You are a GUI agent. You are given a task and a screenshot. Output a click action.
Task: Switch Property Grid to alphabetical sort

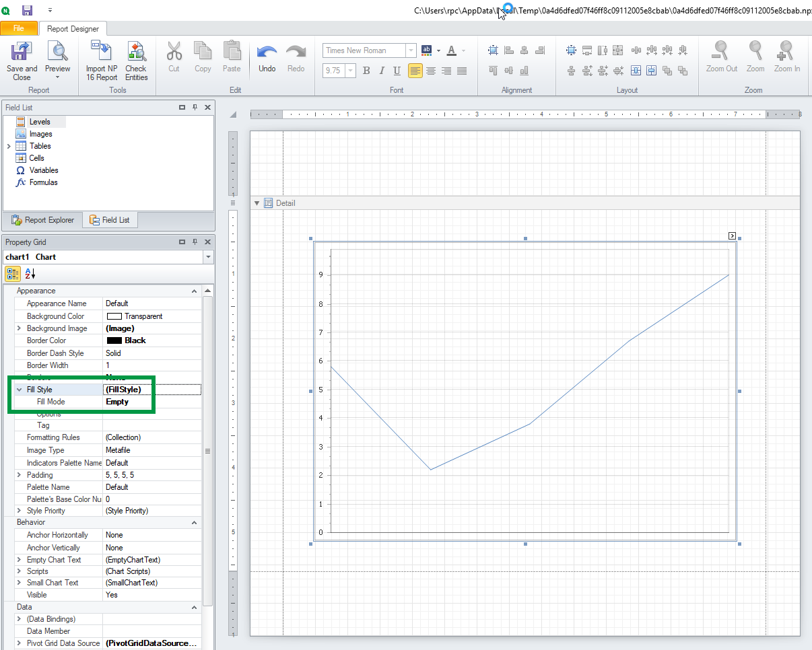(30, 274)
